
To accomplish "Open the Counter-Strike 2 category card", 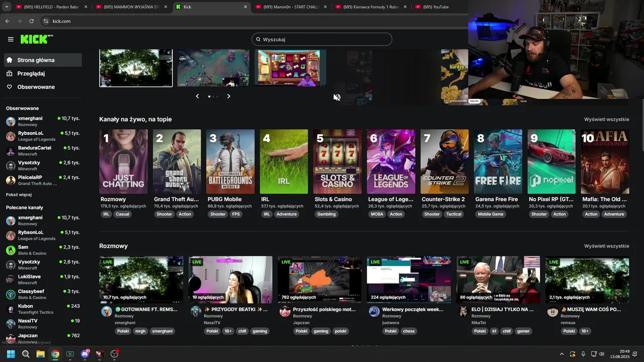I will tap(444, 161).
